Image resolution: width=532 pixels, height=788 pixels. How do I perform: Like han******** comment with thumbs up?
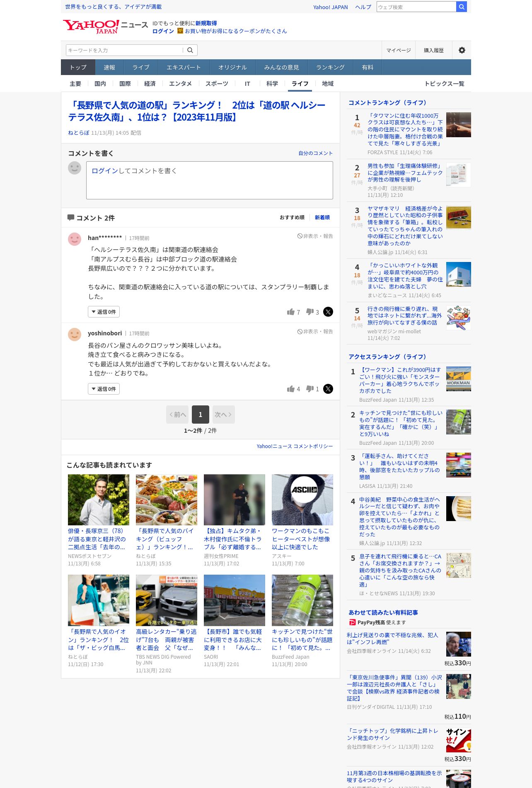coord(291,312)
